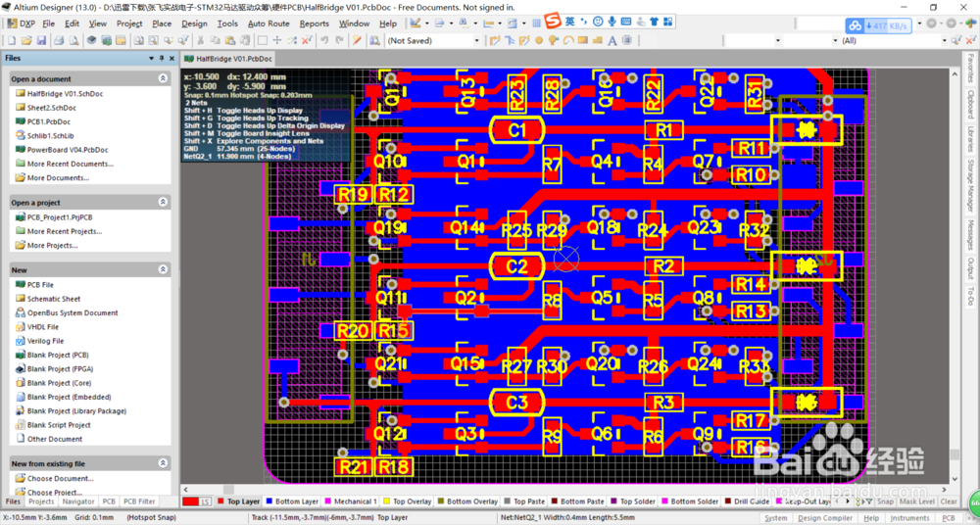980x525 pixels.
Task: Open the Libraries side panel tab
Action: coord(970,139)
